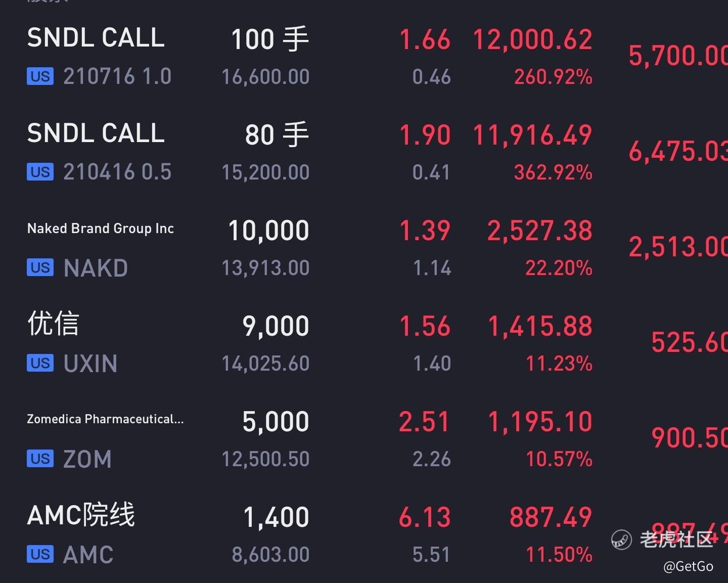Open Zomedica Pharmaceutical holding details

[x=364, y=439]
